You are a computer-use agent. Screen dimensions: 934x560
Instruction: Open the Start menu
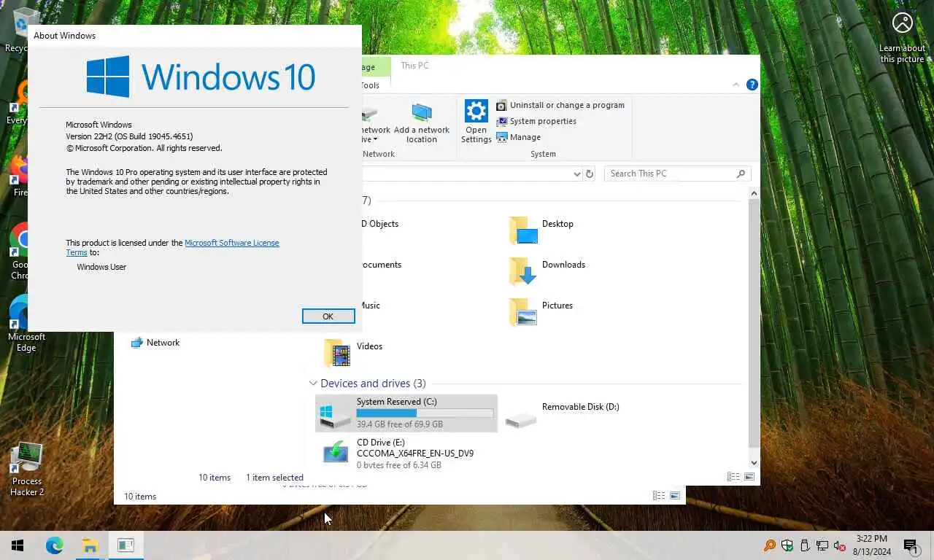click(x=18, y=545)
